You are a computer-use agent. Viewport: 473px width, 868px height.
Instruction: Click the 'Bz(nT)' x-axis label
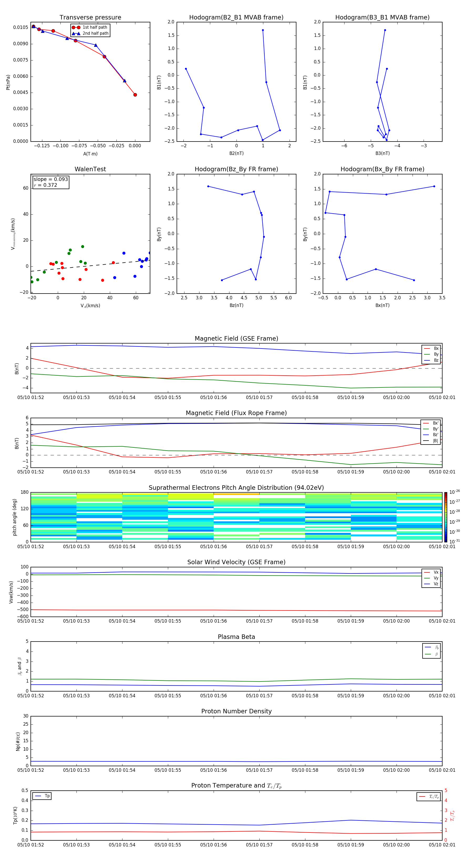(x=236, y=306)
